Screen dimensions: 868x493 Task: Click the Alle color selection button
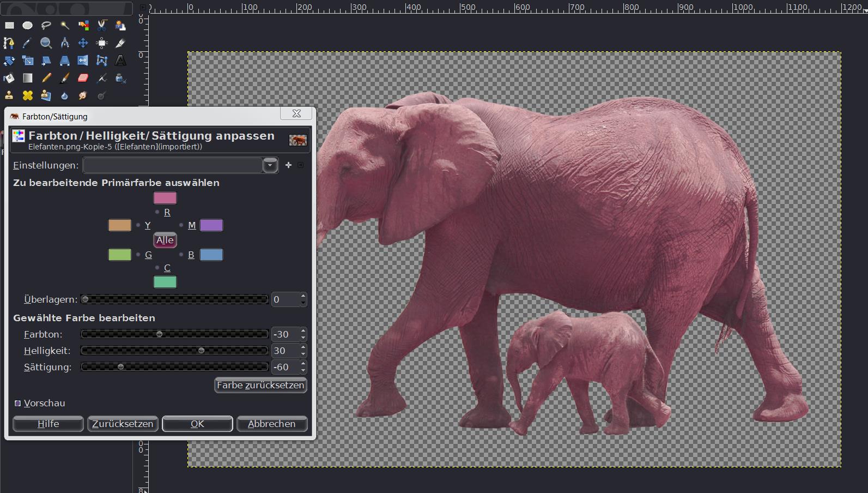(x=165, y=240)
